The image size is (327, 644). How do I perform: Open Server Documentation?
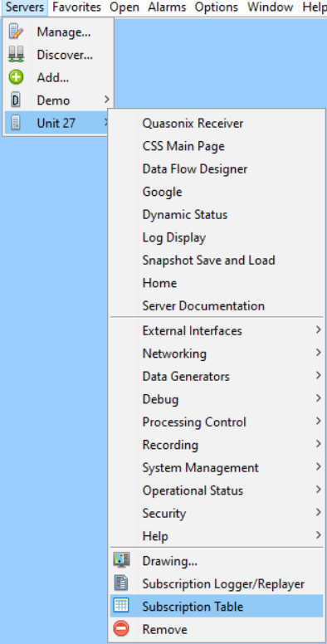click(x=217, y=305)
